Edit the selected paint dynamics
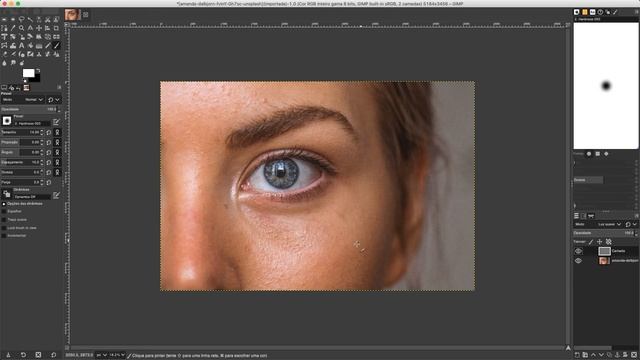Screen dimensions: 640x360 pos(56,196)
